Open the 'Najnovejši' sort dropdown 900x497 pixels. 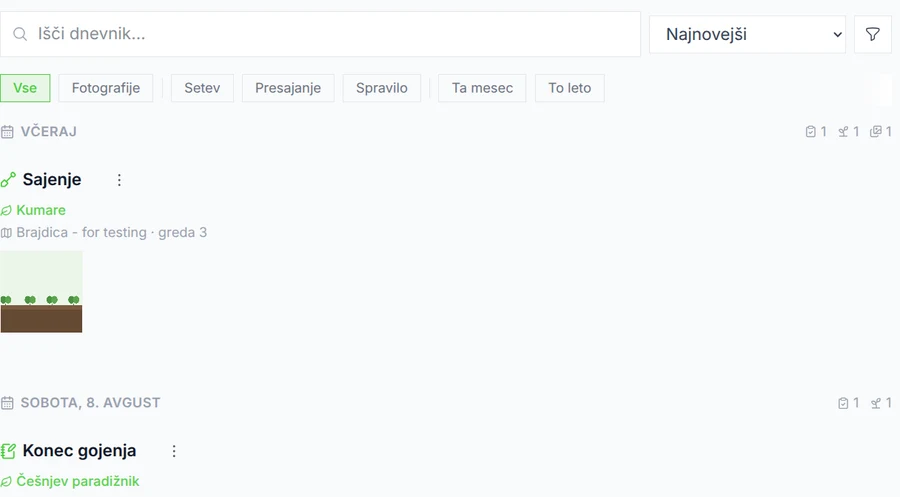(x=747, y=34)
